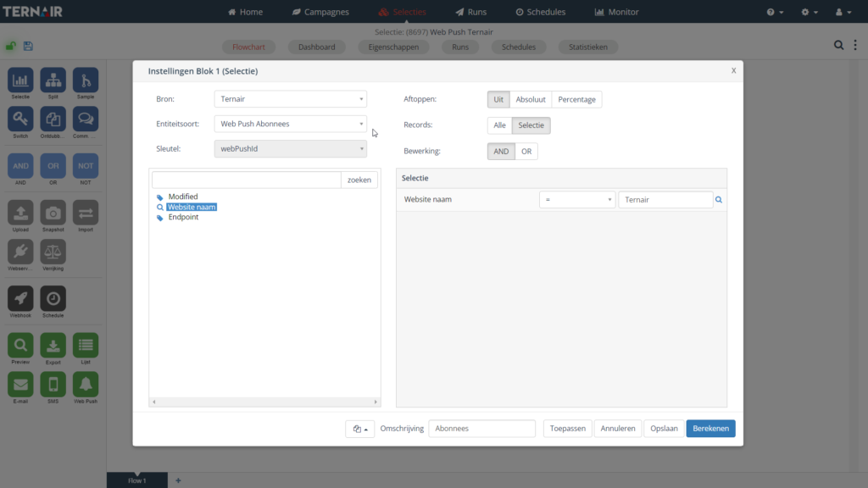Open the operator dropdown for Website naam

tap(576, 200)
